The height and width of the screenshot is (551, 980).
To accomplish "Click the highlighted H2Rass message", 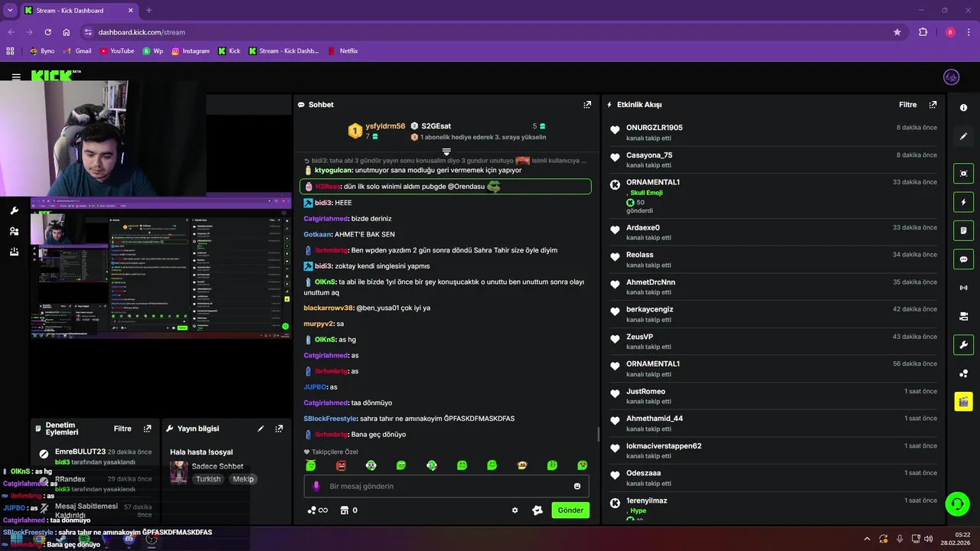I will (446, 186).
